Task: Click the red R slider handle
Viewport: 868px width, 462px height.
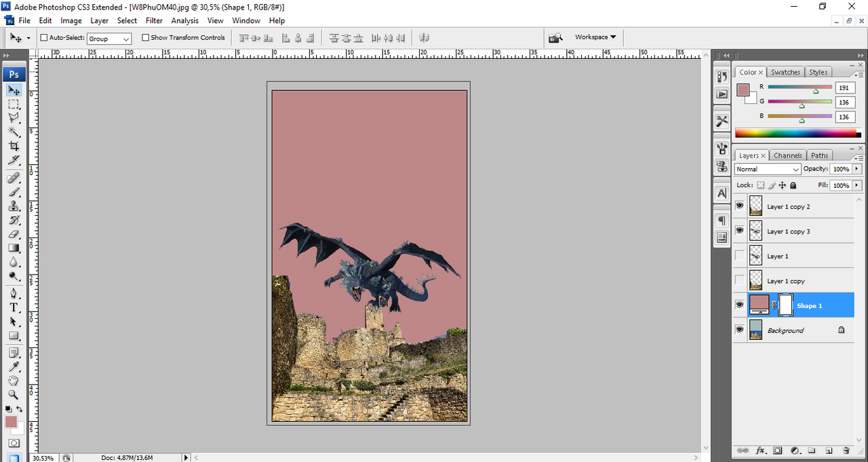Action: point(816,91)
